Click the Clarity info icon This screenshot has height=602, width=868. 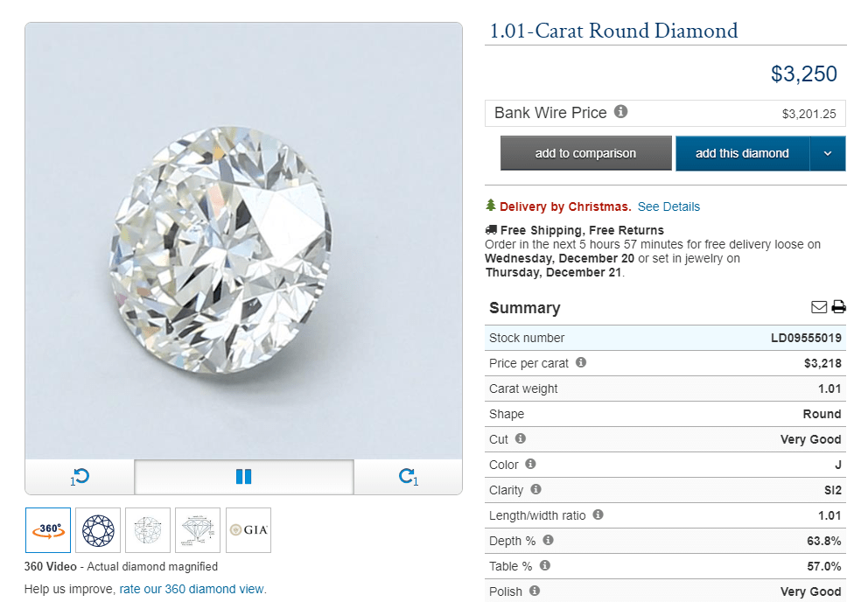pyautogui.click(x=535, y=490)
